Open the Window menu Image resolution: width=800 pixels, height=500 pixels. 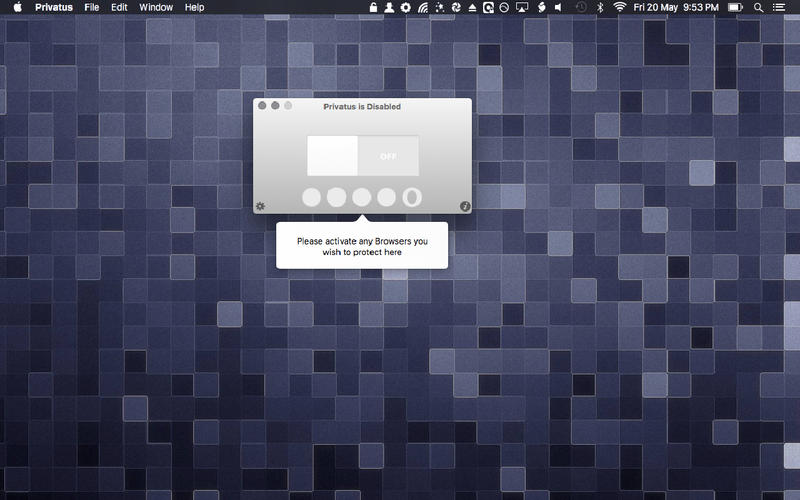pyautogui.click(x=156, y=7)
